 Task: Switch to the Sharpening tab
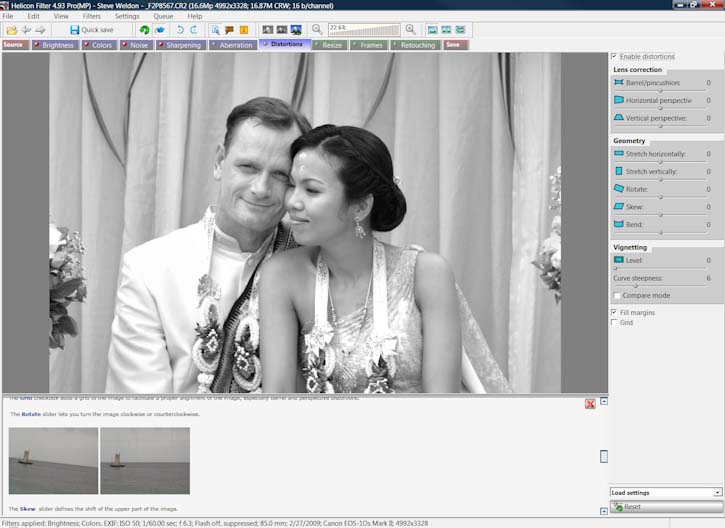point(180,45)
